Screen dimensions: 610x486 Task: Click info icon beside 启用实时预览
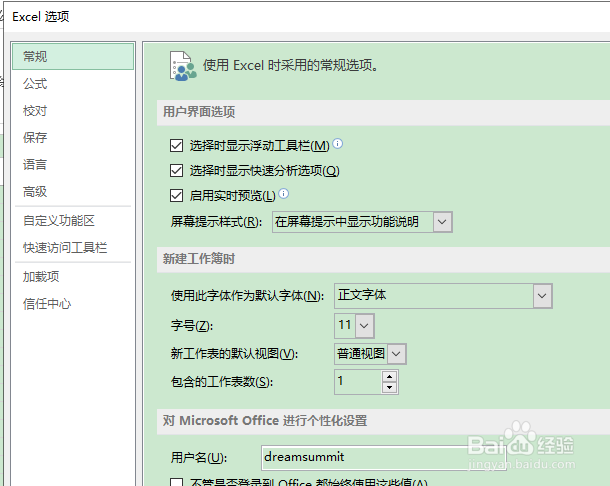[x=284, y=193]
